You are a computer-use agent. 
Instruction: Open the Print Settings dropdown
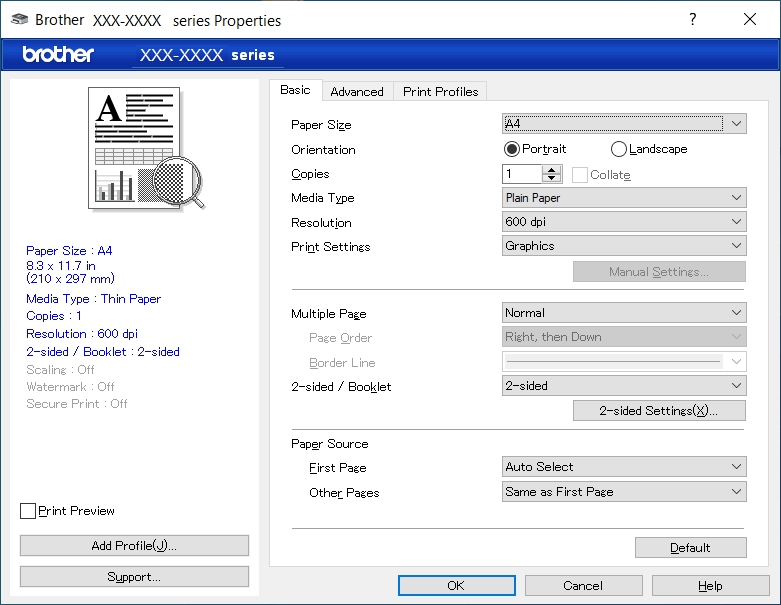[x=624, y=245]
